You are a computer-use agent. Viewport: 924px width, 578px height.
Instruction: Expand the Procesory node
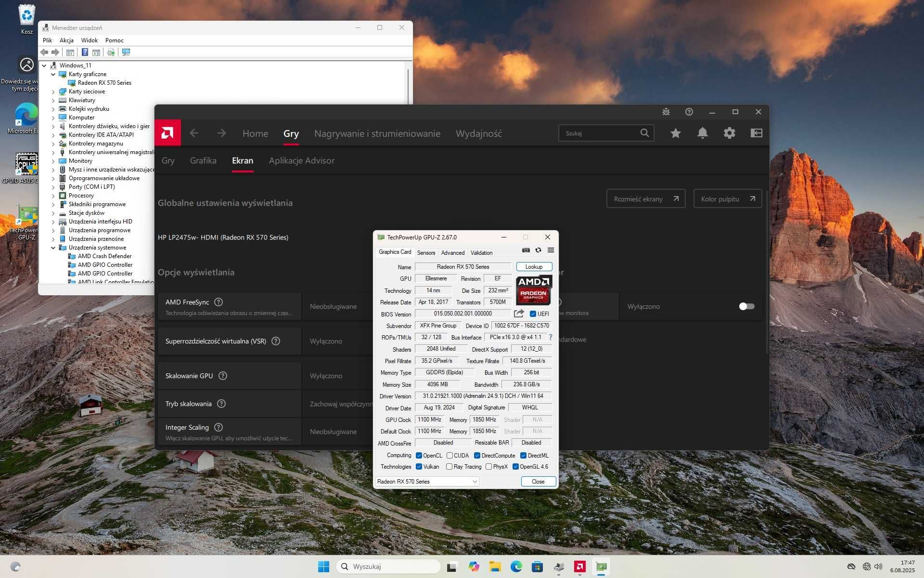click(x=53, y=196)
